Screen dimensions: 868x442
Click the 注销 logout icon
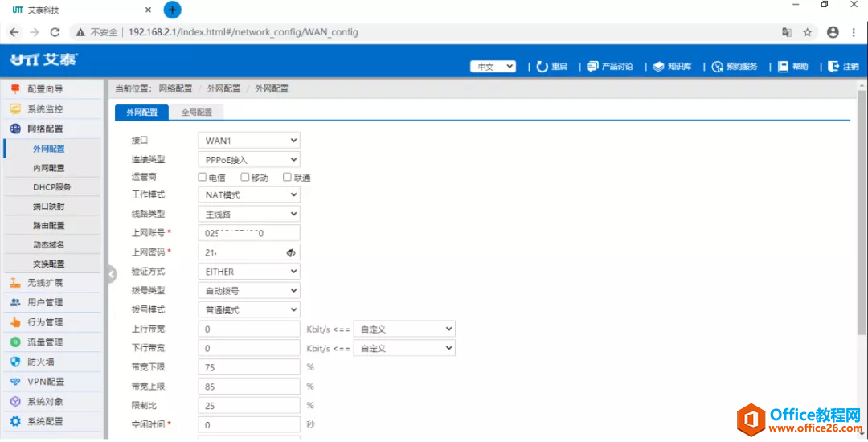(x=833, y=67)
